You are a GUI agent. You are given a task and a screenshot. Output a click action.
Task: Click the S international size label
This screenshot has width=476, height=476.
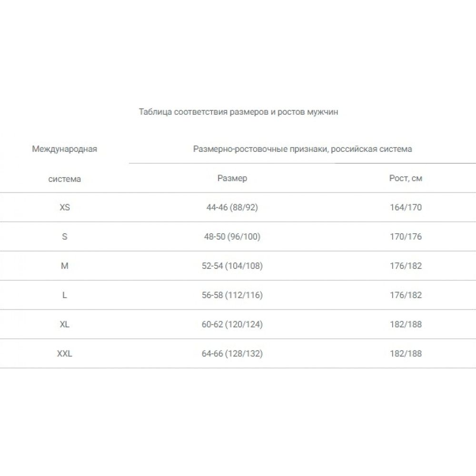(x=65, y=237)
